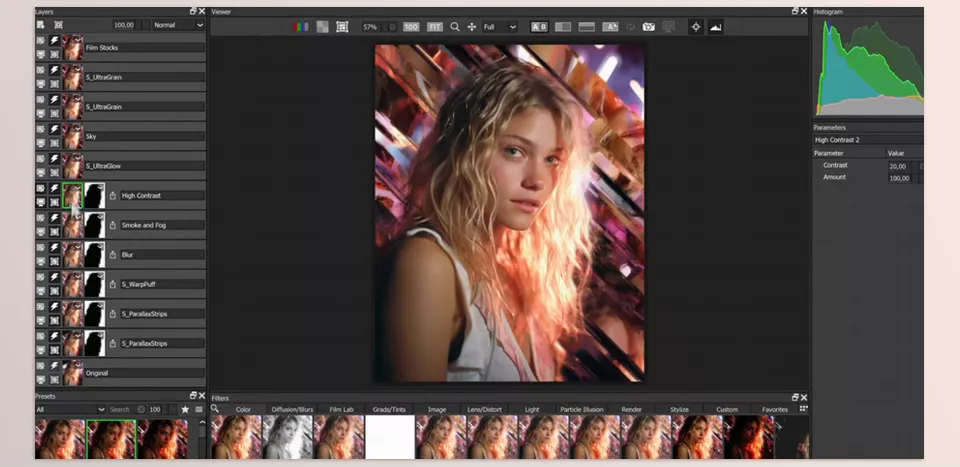Float the Filters panel with undock icon
Screen dimensions: 960x467
[x=795, y=397]
